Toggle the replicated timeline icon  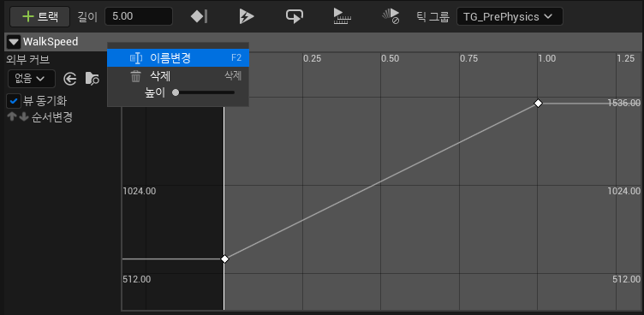343,16
